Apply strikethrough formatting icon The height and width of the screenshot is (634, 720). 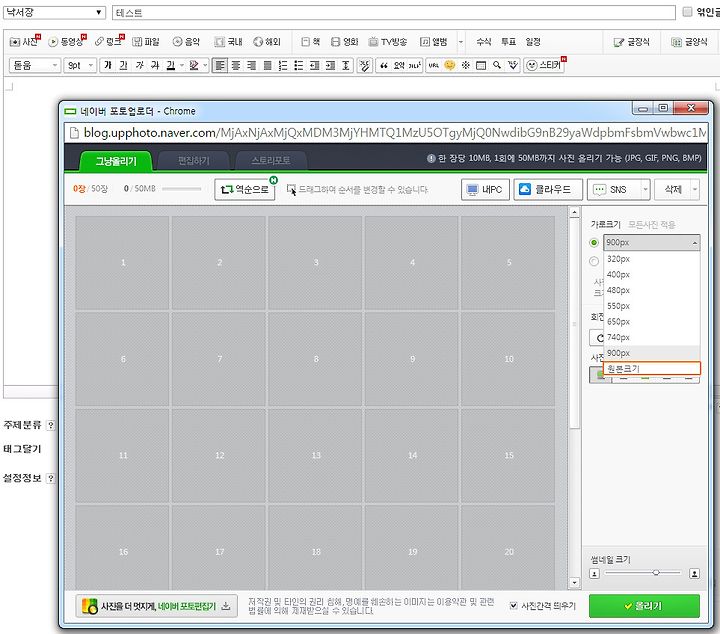click(155, 65)
